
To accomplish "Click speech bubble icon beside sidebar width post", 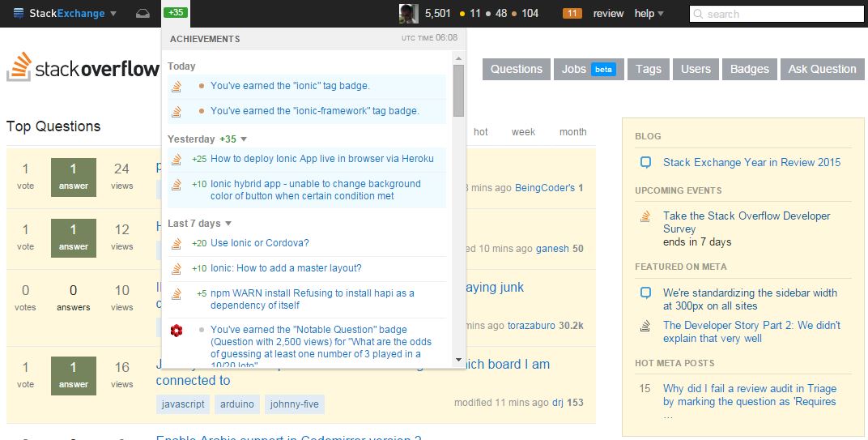I will point(645,293).
